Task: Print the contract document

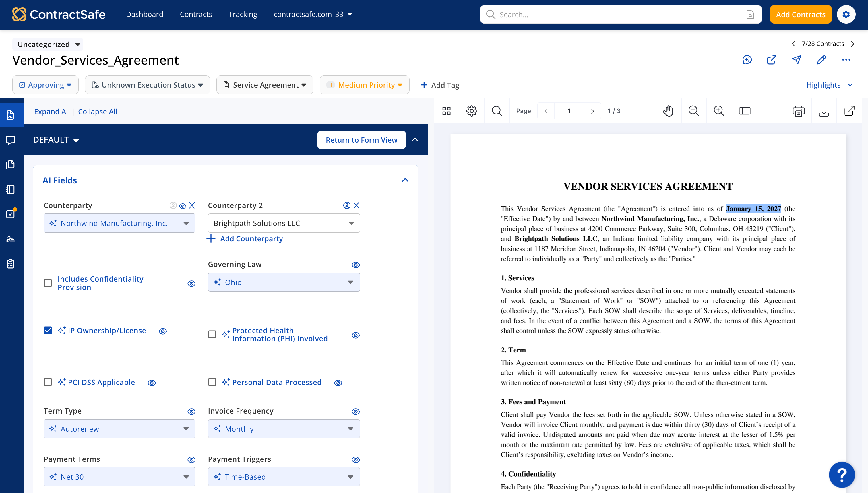Action: tap(798, 111)
